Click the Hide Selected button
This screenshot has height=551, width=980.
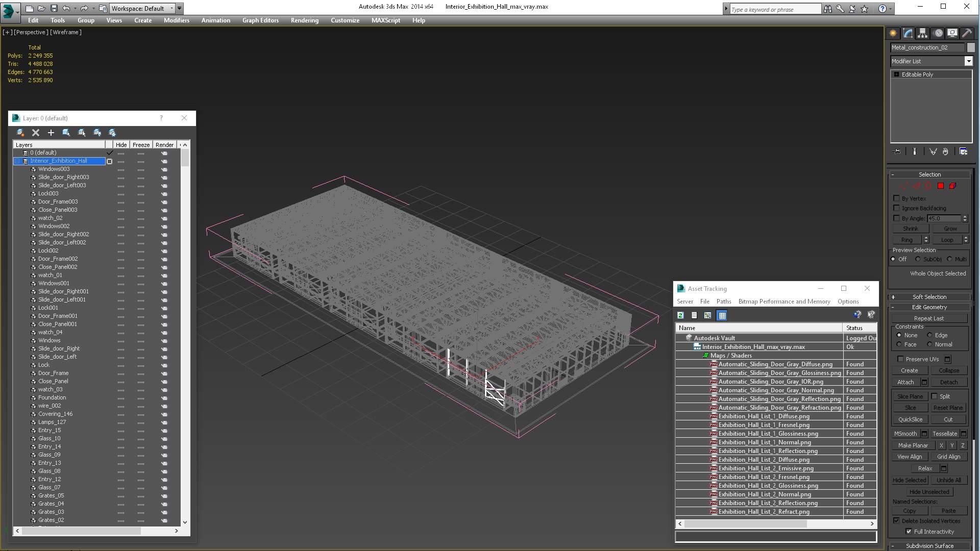click(909, 480)
